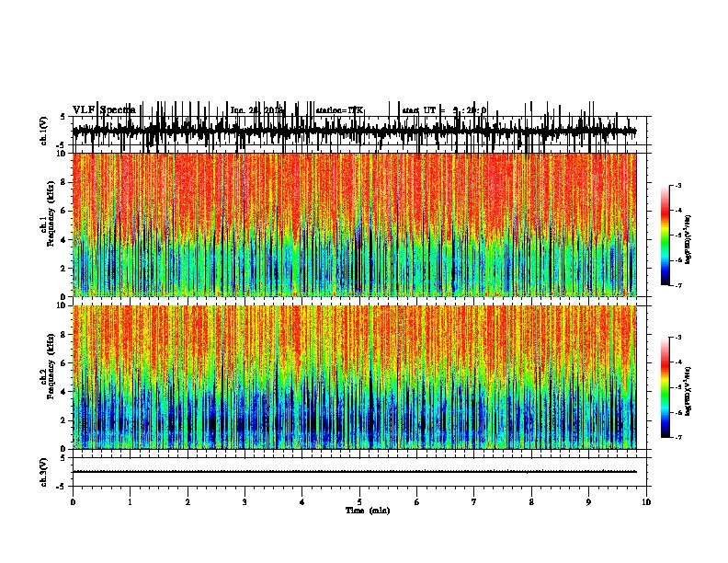Click the ch.1 spectrogram color bar

coord(665,236)
